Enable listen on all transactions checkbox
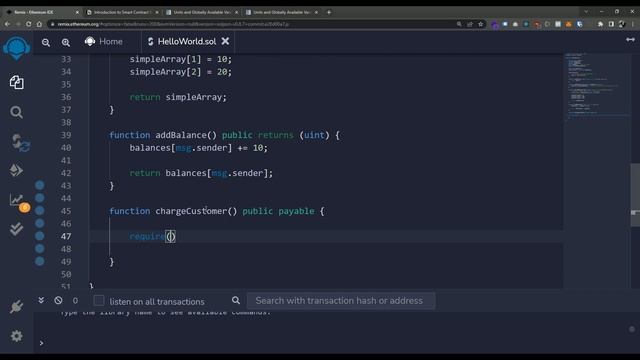The image size is (640, 360). click(x=99, y=301)
